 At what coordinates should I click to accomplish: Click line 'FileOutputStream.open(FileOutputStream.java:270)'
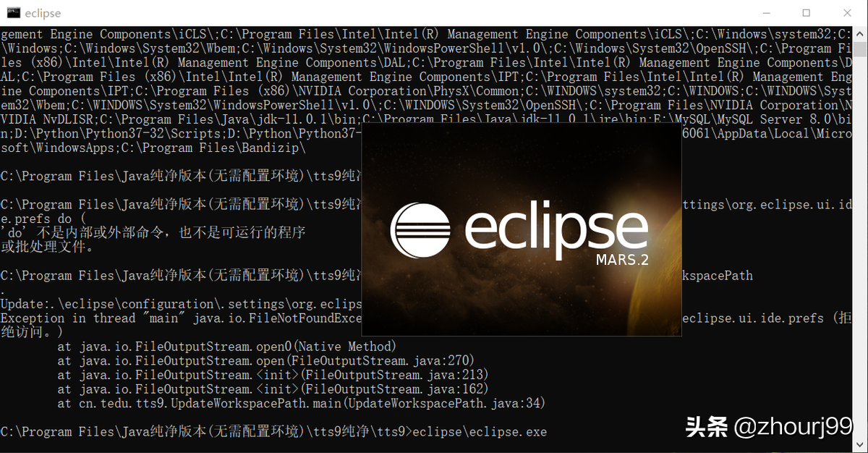pos(265,360)
